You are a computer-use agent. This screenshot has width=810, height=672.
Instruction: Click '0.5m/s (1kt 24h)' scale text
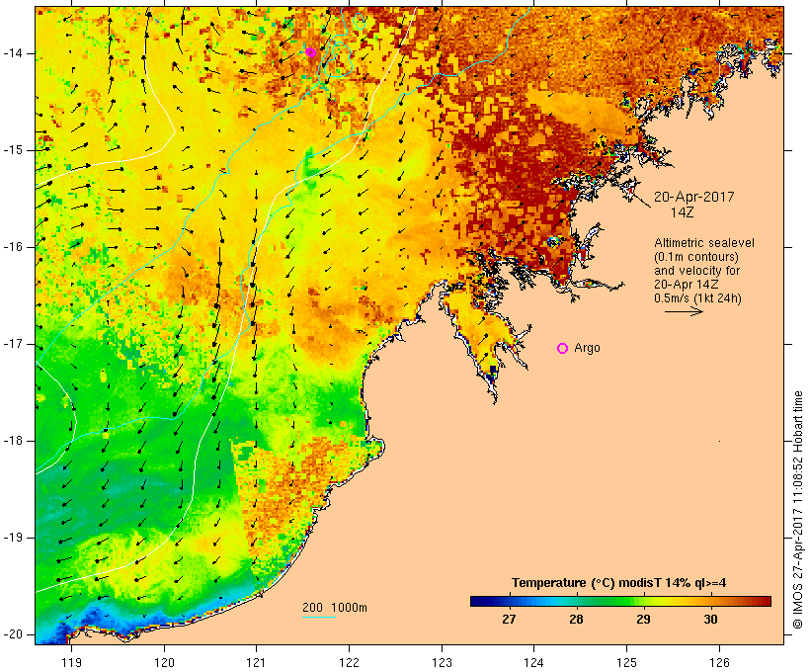(x=698, y=298)
